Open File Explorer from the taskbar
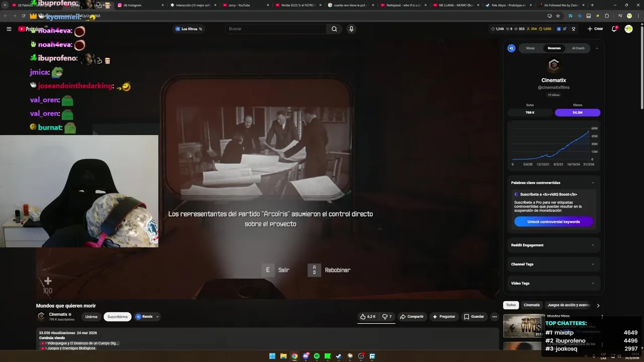The image size is (644, 362). pos(283,356)
